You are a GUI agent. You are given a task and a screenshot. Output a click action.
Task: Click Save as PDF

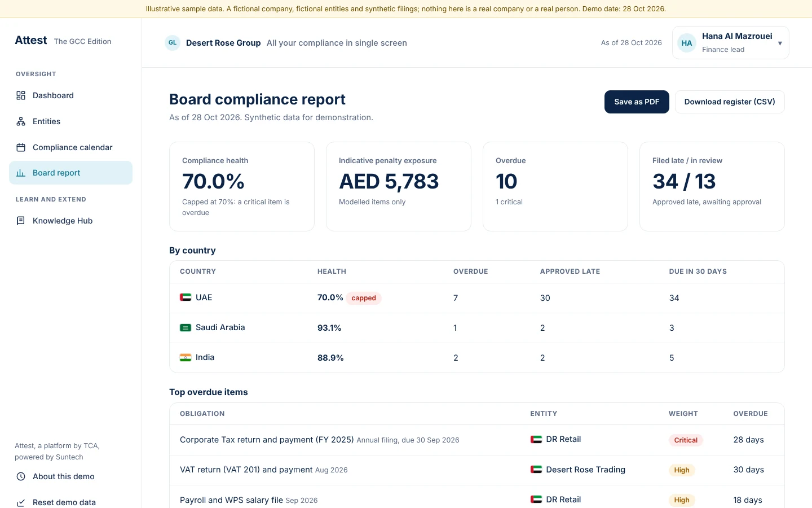click(x=637, y=102)
